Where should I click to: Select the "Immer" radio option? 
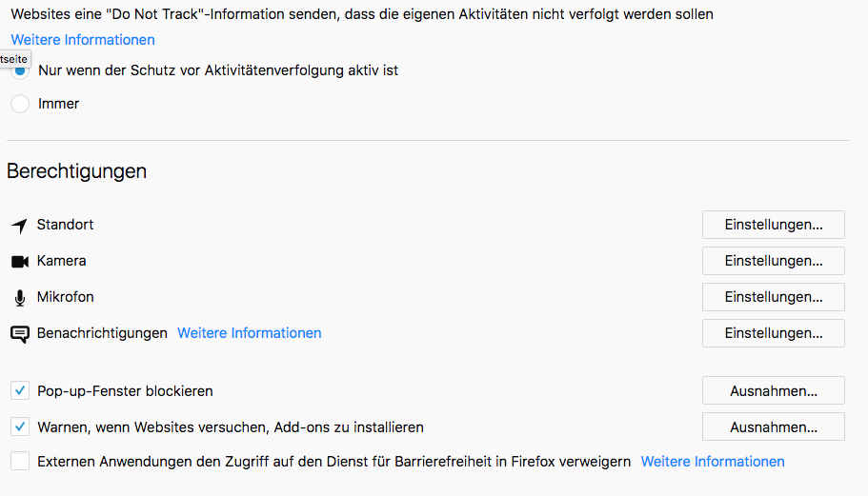[20, 104]
